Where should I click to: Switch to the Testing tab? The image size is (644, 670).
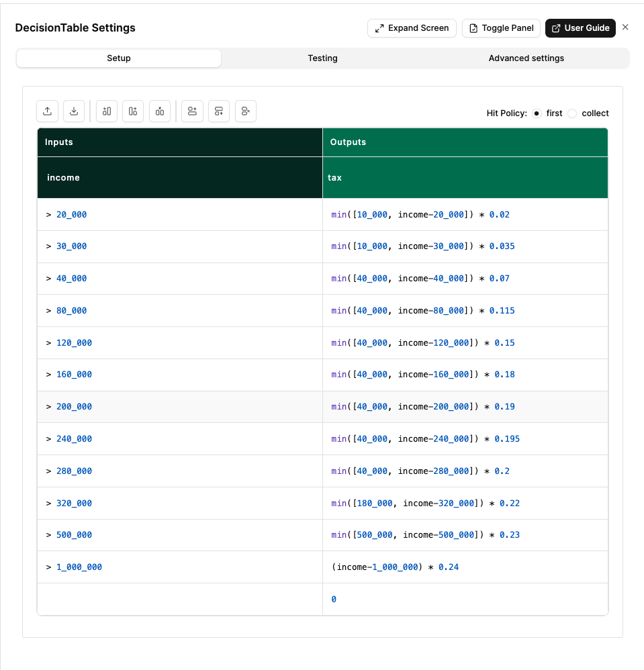322,58
